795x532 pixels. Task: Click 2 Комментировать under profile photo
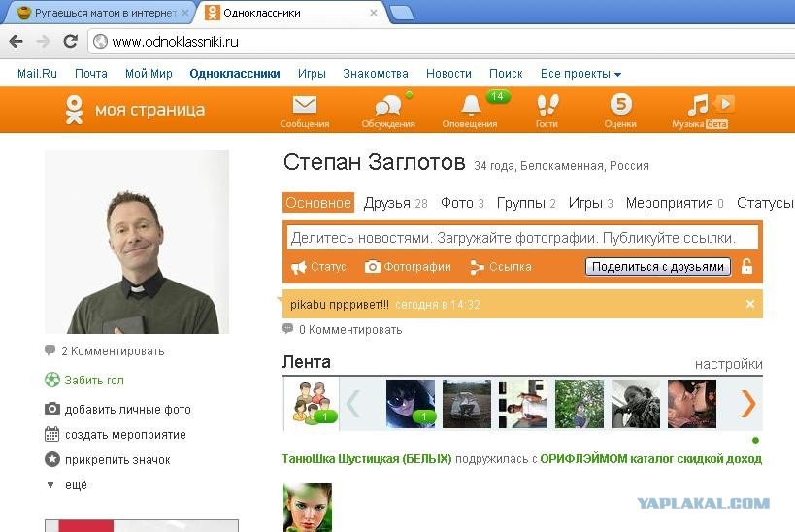(105, 351)
